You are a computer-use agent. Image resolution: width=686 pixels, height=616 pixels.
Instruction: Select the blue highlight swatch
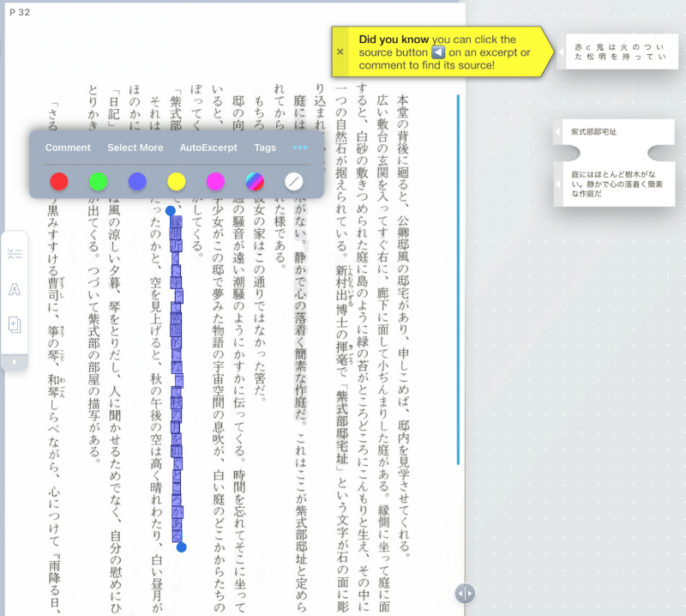(x=137, y=181)
